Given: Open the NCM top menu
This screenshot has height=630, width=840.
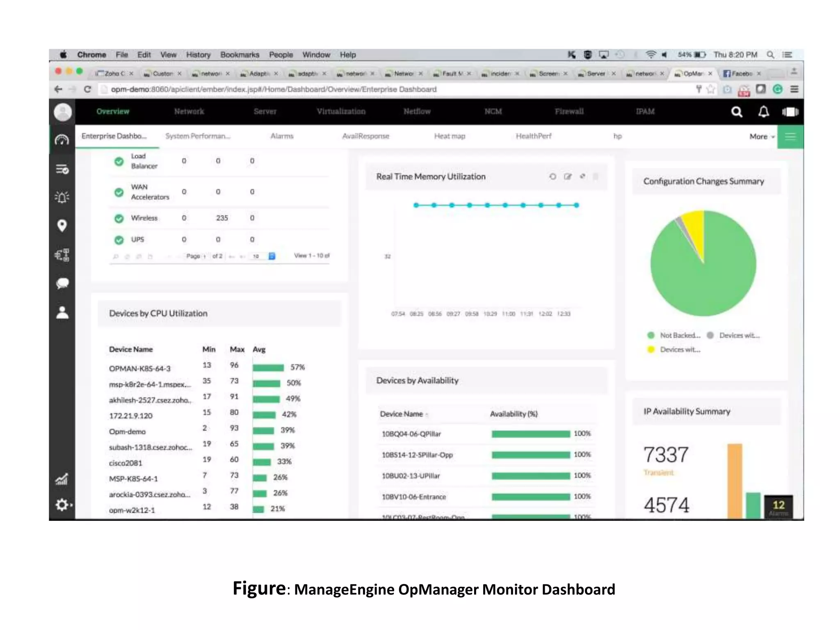Looking at the screenshot, I should point(493,112).
